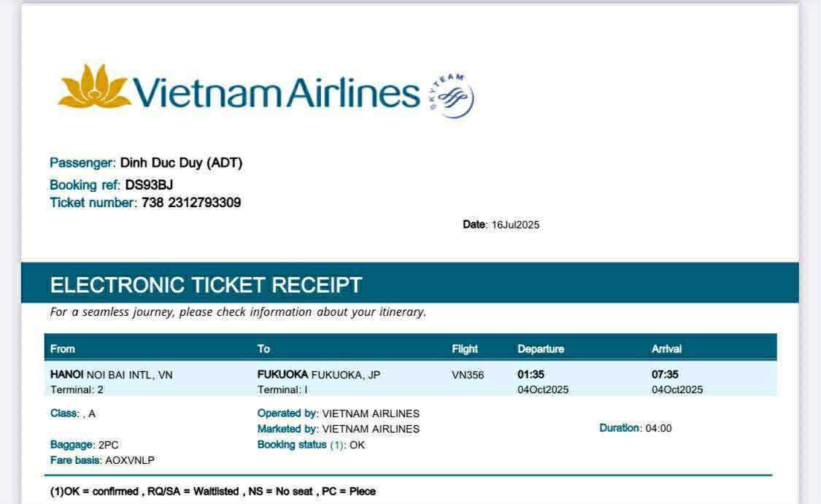
Task: Click the golden lotus logo
Action: click(x=94, y=88)
